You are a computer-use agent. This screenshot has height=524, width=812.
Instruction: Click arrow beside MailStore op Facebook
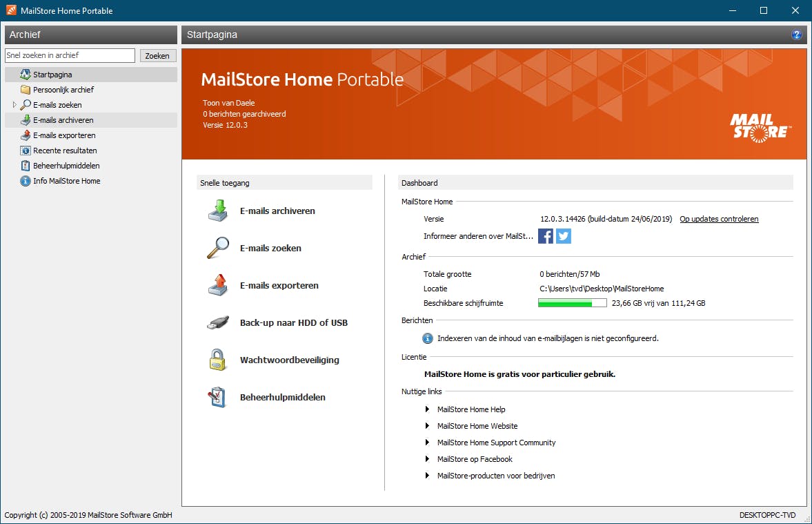427,459
